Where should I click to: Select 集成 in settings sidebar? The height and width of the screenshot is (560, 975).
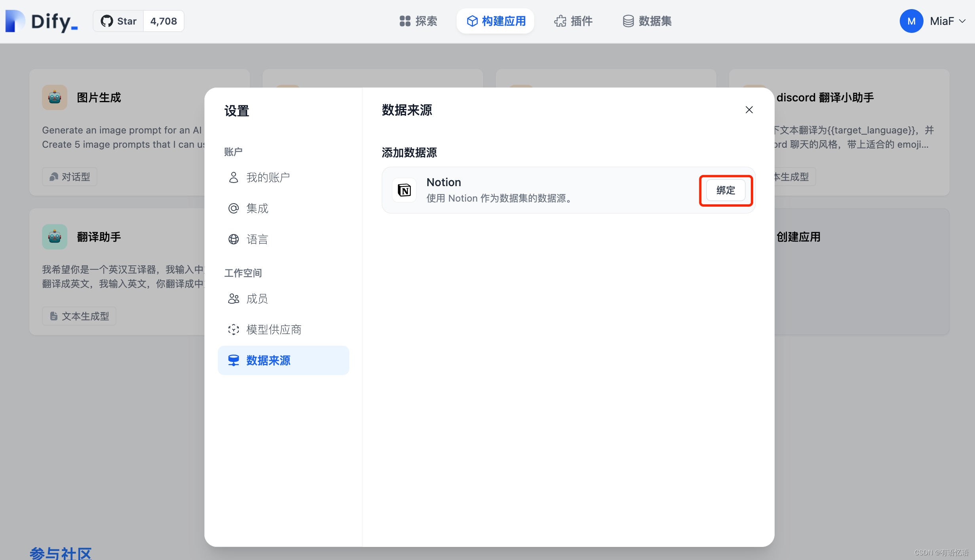(283, 208)
